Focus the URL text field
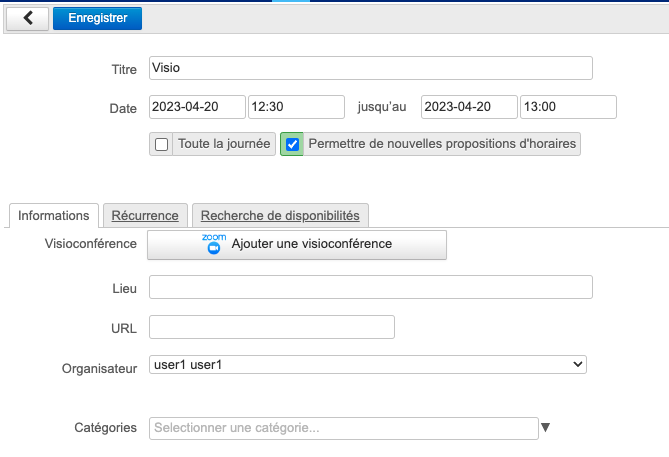 click(272, 327)
